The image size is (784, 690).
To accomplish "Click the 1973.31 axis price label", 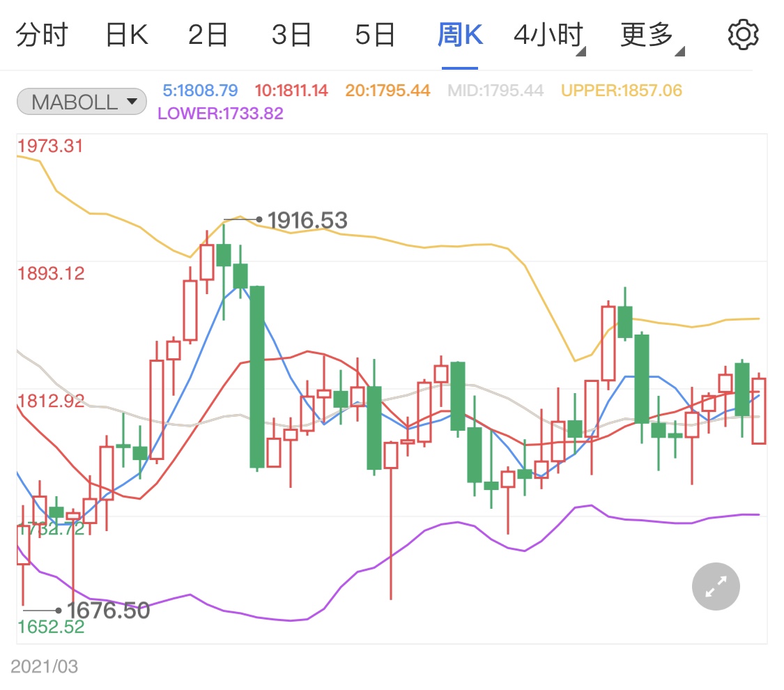I will 50,146.
